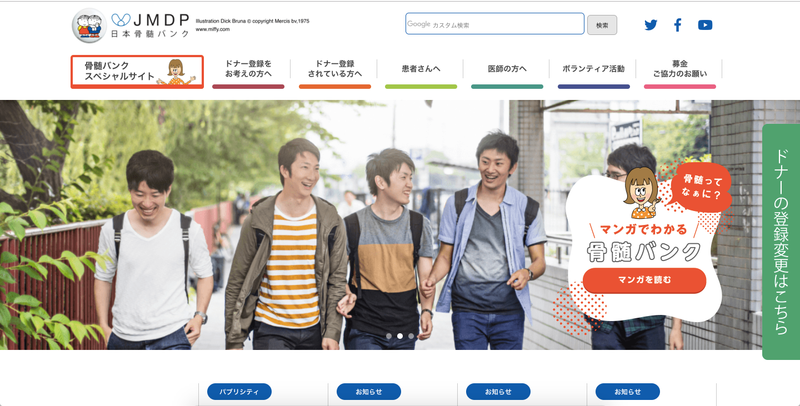Open ドナーの登録変更はこちら side tab
The height and width of the screenshot is (406, 800).
[781, 241]
